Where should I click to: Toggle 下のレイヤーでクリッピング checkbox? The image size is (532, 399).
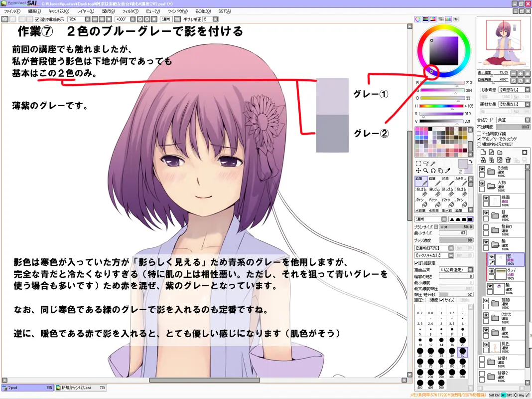(x=479, y=139)
